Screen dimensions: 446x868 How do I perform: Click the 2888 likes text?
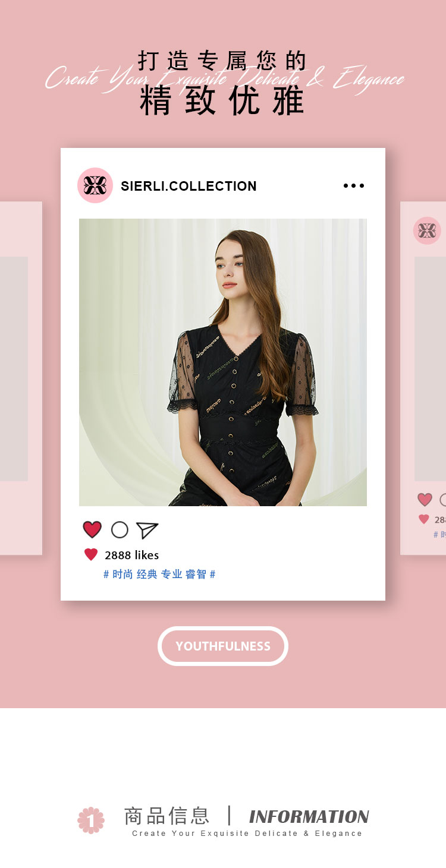pyautogui.click(x=131, y=555)
